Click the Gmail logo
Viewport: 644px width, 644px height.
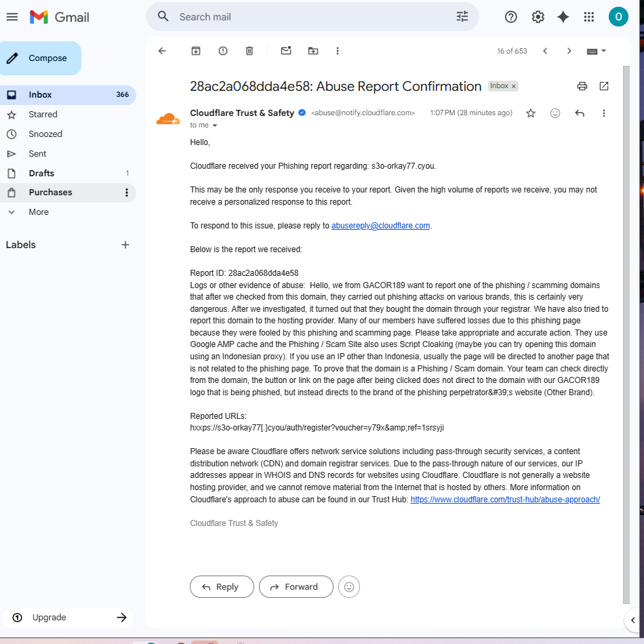[59, 17]
